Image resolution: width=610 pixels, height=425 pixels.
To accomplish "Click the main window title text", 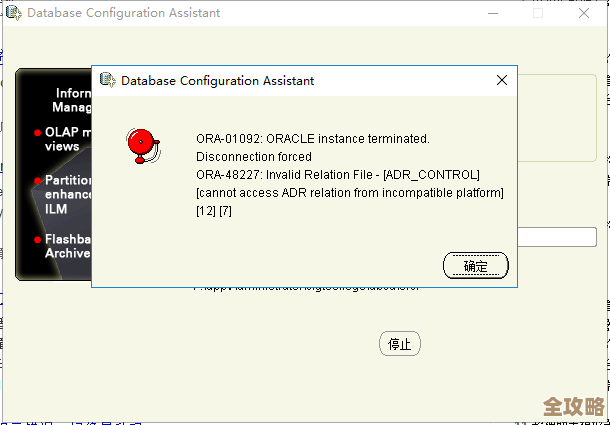I will (124, 13).
